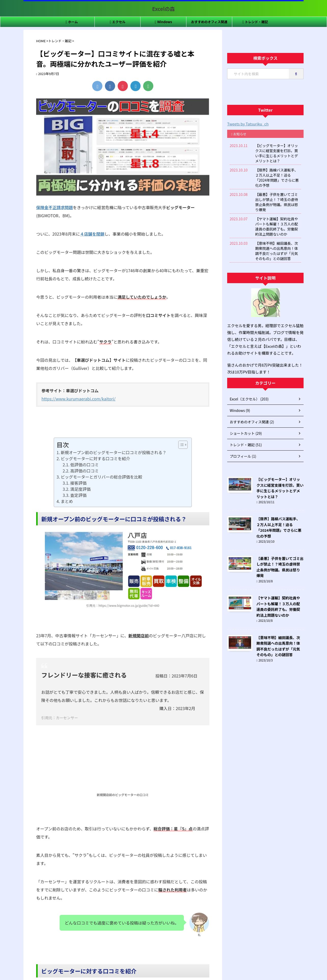The width and height of the screenshot is (327, 980).
Task: Click the green-haired profile avatar image
Action: [265, 303]
